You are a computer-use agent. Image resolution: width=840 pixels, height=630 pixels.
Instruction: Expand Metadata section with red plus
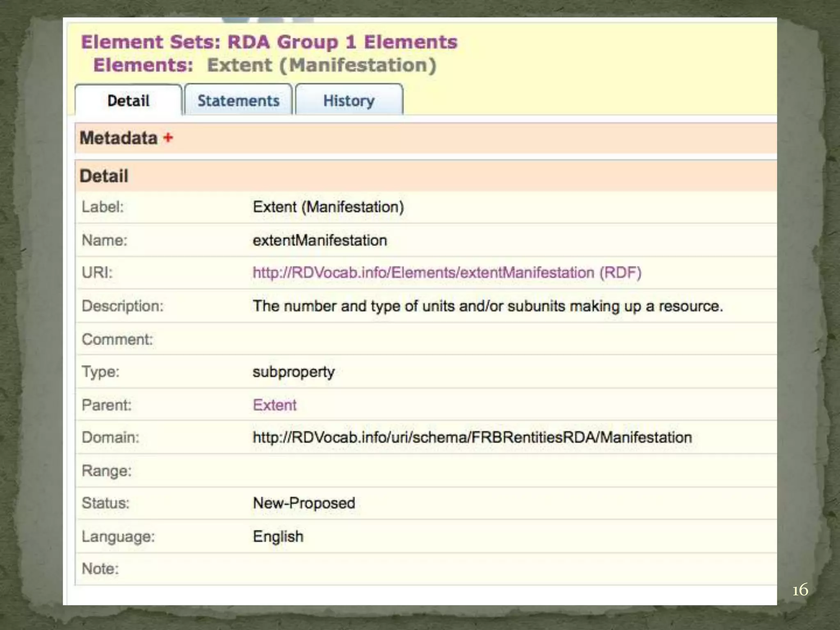(168, 138)
